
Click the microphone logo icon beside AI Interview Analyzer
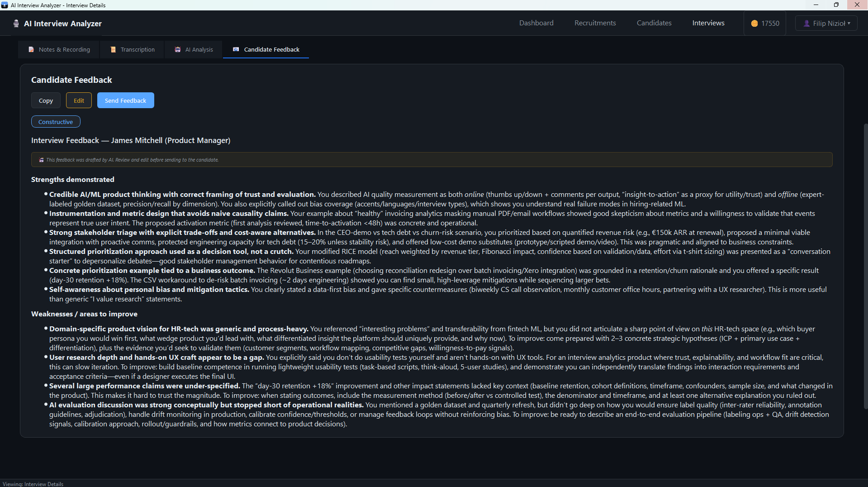(x=16, y=24)
